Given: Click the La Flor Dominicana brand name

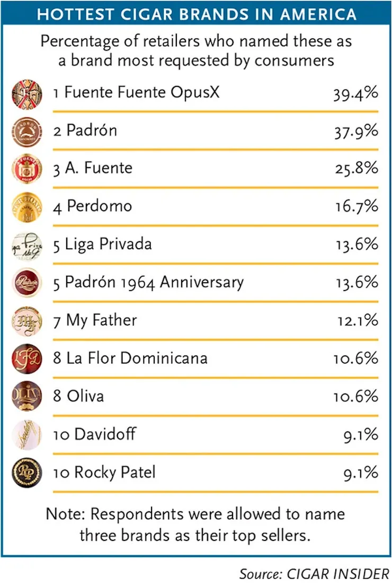Looking at the screenshot, I should point(130,359).
